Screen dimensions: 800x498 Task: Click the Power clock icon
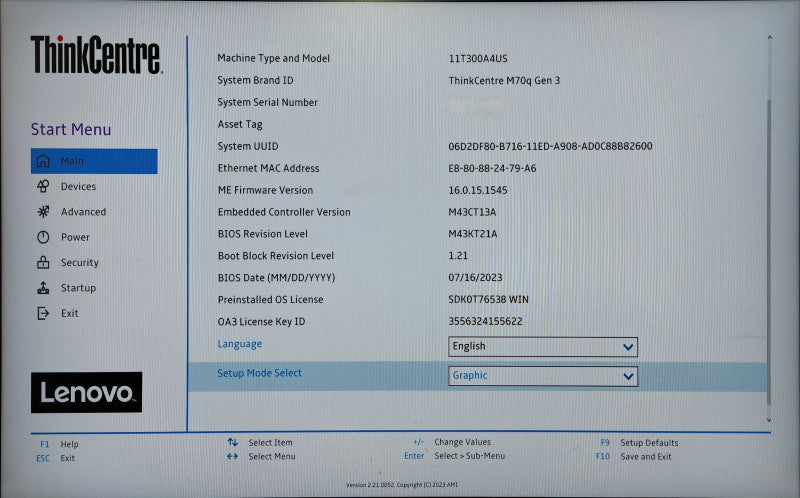pyautogui.click(x=43, y=237)
